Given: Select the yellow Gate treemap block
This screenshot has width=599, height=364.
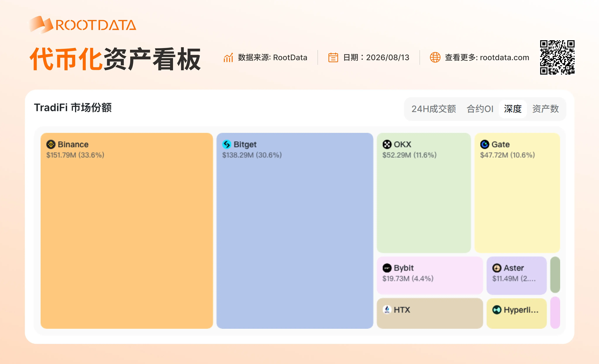Looking at the screenshot, I should click(517, 193).
